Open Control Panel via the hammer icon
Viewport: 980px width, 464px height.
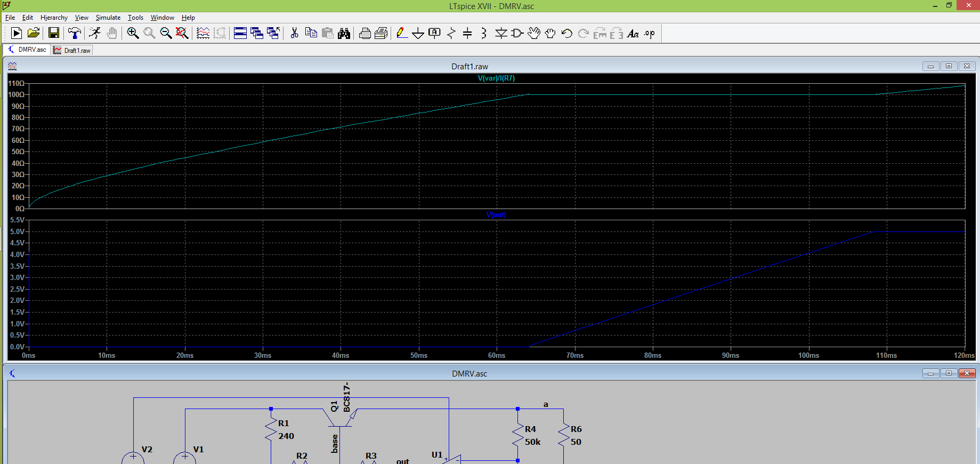tap(75, 33)
